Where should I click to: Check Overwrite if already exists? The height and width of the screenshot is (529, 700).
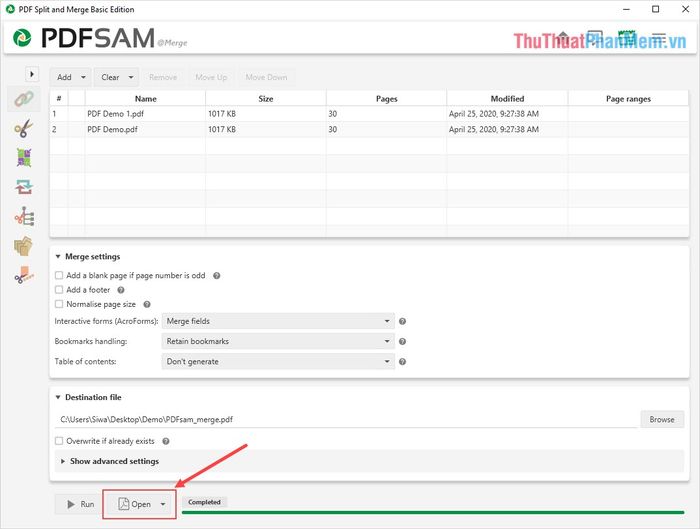click(x=59, y=440)
